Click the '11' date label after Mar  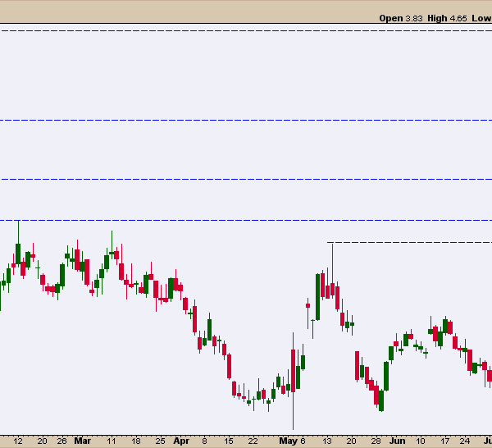coord(111,441)
